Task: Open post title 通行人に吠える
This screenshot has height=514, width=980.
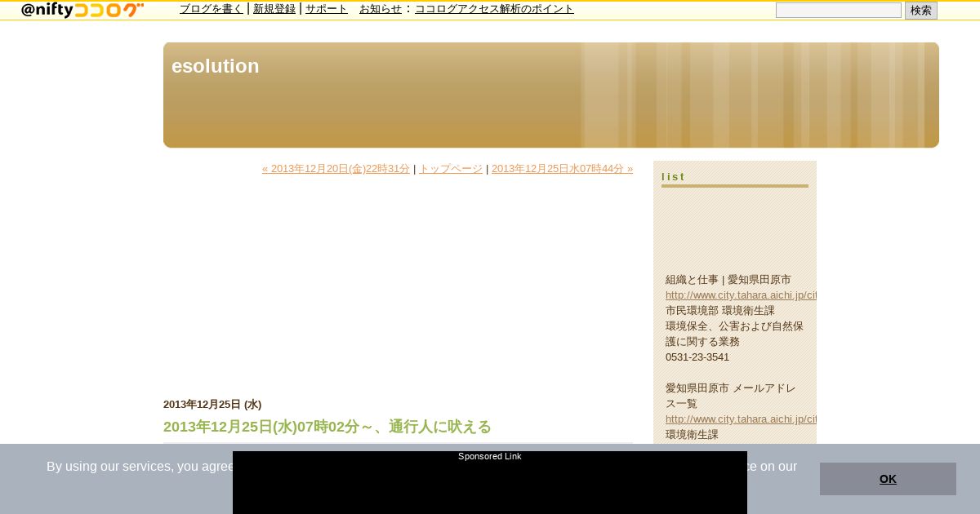Action: pos(327,427)
